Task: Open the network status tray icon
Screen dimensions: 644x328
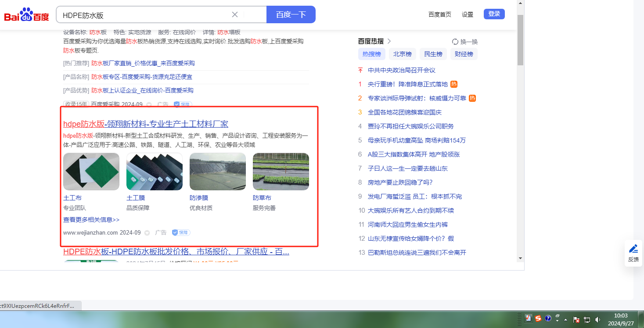Action: pos(587,319)
